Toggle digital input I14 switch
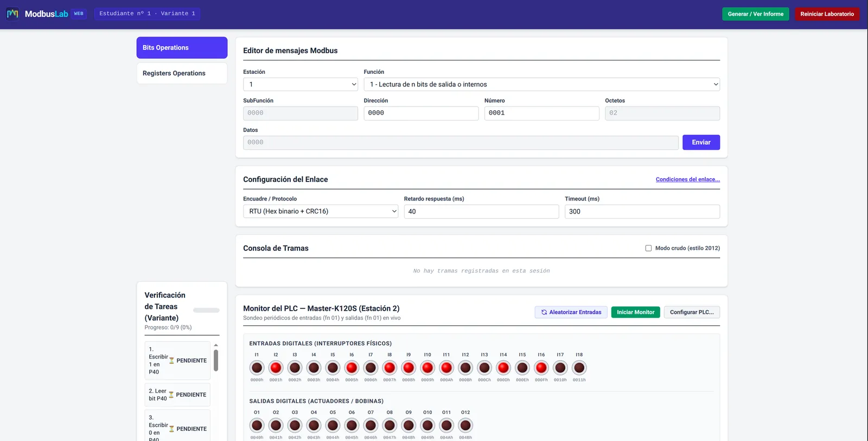868x441 pixels. (503, 368)
